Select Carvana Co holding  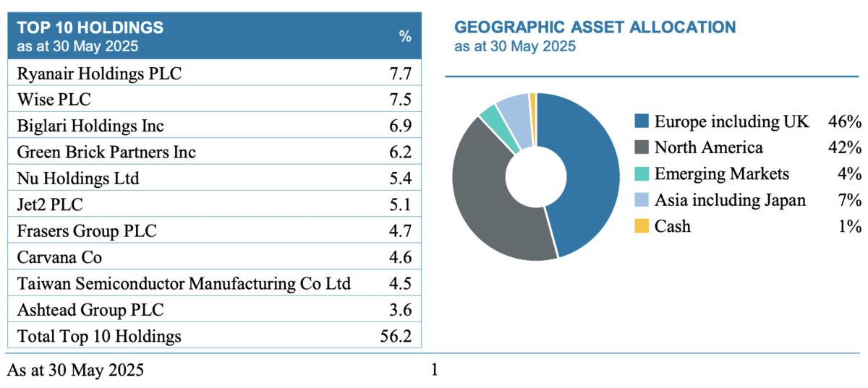59,257
